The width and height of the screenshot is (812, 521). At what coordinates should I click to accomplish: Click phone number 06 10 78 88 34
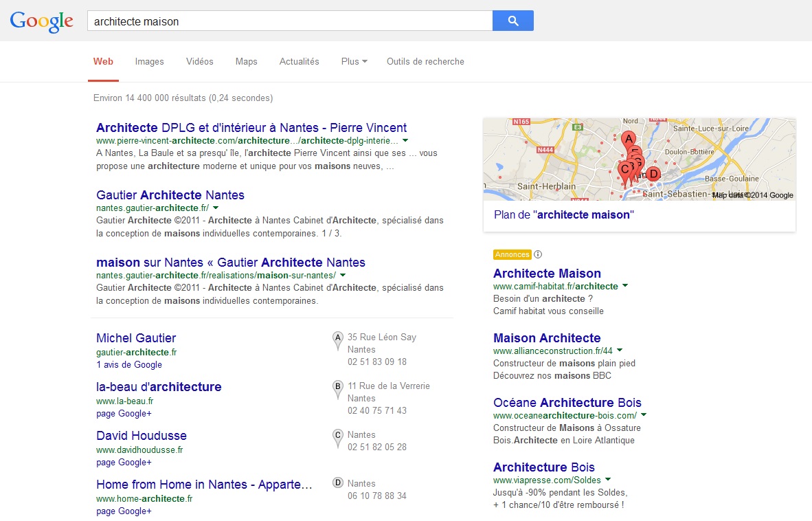point(377,496)
